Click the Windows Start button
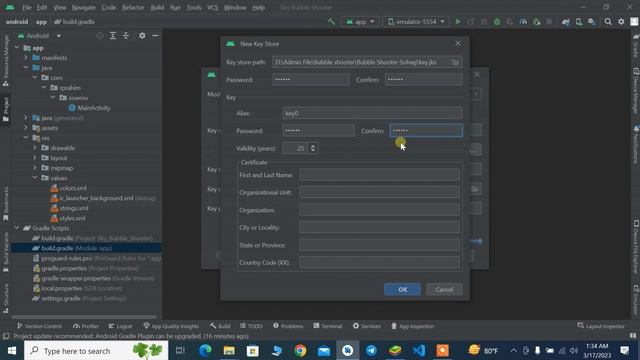The width and height of the screenshot is (640, 360). [x=12, y=351]
